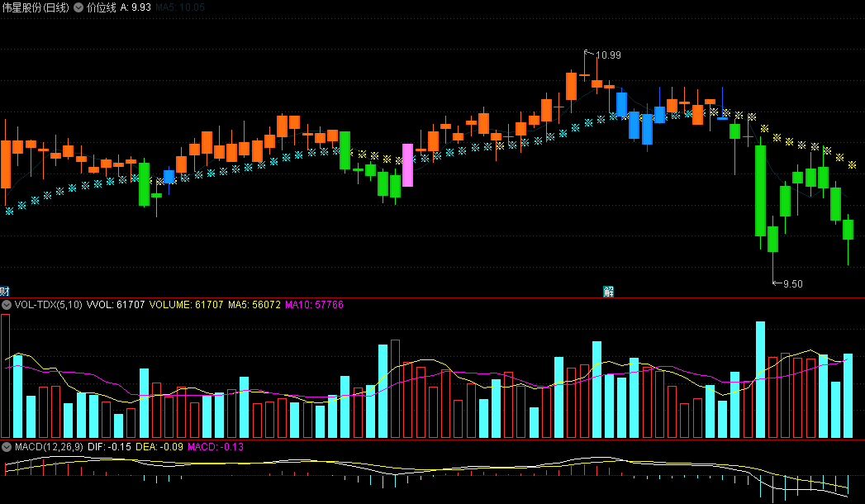Open the dropdown arrow beside 伟星股份(日线)
Image resolution: width=865 pixels, height=504 pixels.
coord(78,7)
